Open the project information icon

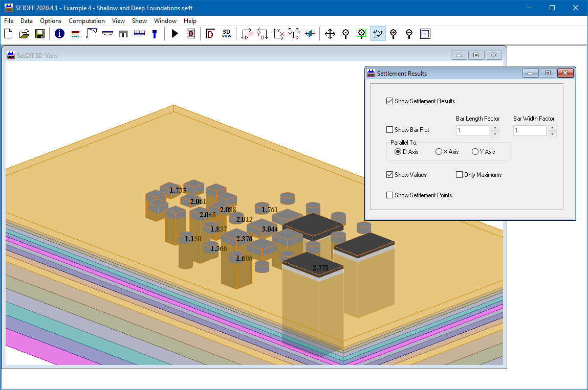[59, 34]
